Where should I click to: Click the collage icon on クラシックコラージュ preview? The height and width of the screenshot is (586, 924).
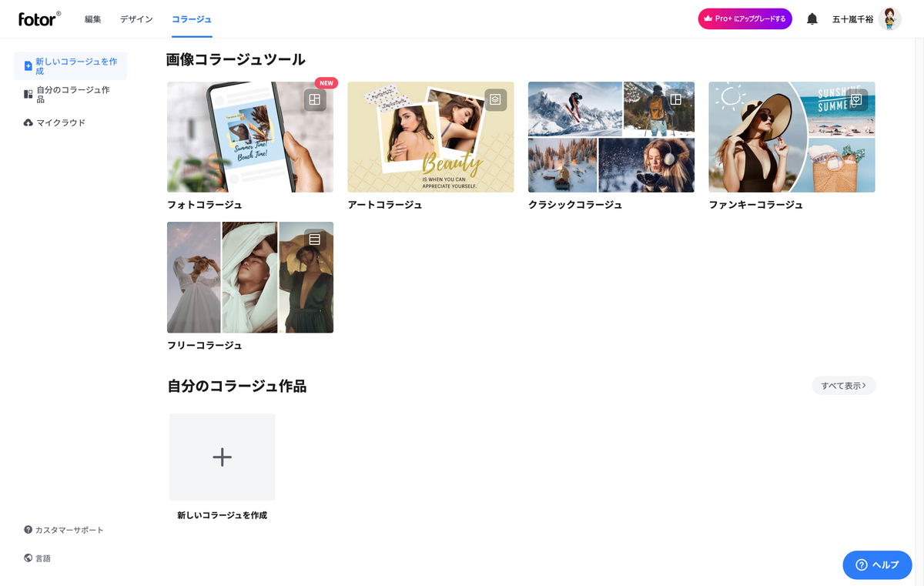click(x=675, y=99)
